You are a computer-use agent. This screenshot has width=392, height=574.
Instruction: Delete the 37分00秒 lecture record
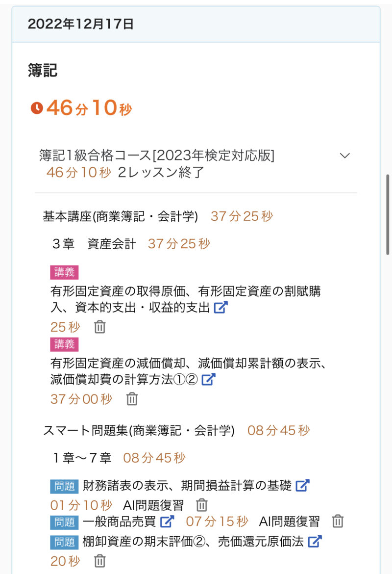click(x=132, y=399)
